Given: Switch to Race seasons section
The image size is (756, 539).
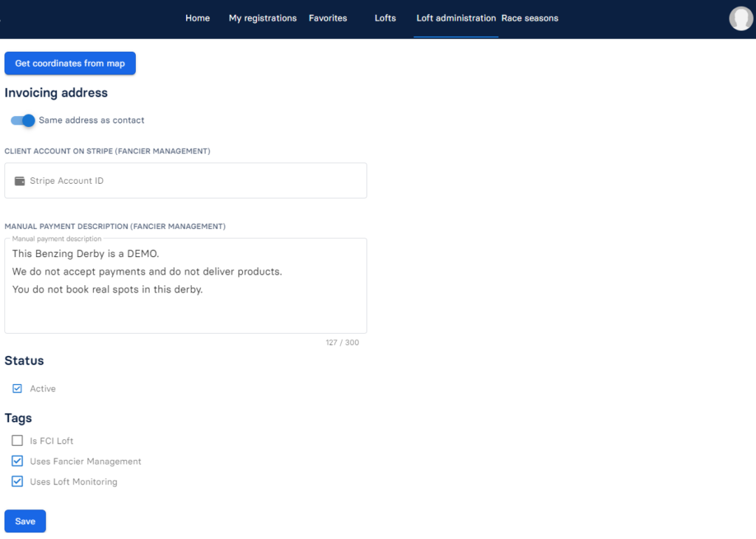Looking at the screenshot, I should 529,18.
